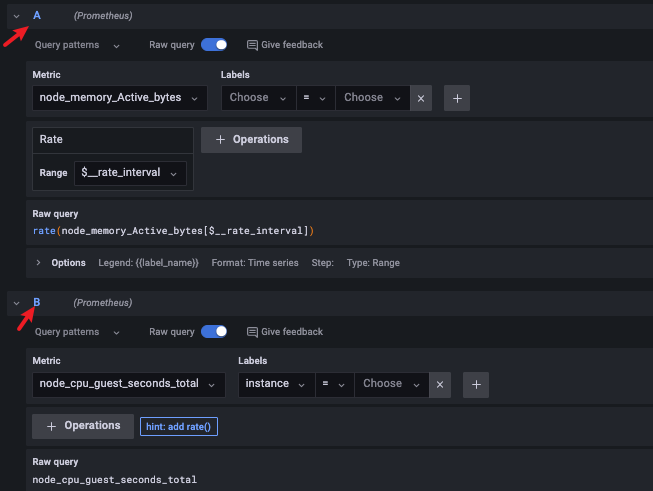Toggle Raw query switch in query B

214,331
